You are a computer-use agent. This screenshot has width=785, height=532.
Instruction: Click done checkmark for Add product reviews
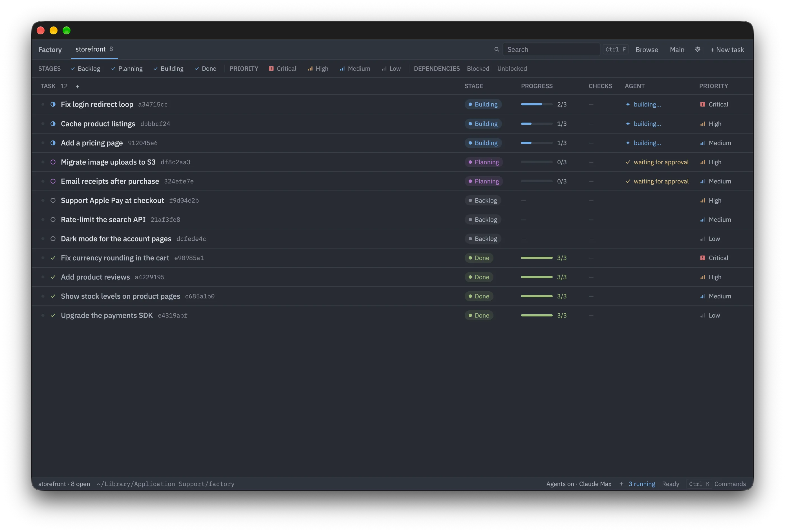click(x=53, y=277)
